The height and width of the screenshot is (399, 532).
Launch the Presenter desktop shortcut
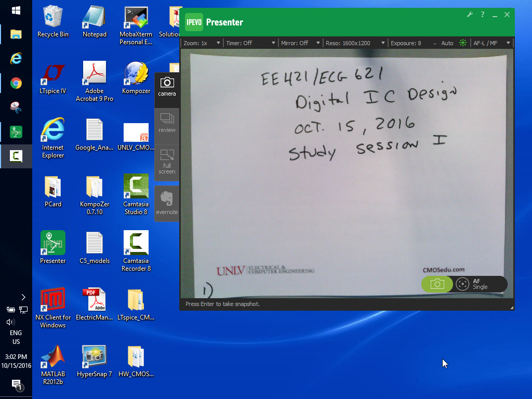tap(52, 247)
